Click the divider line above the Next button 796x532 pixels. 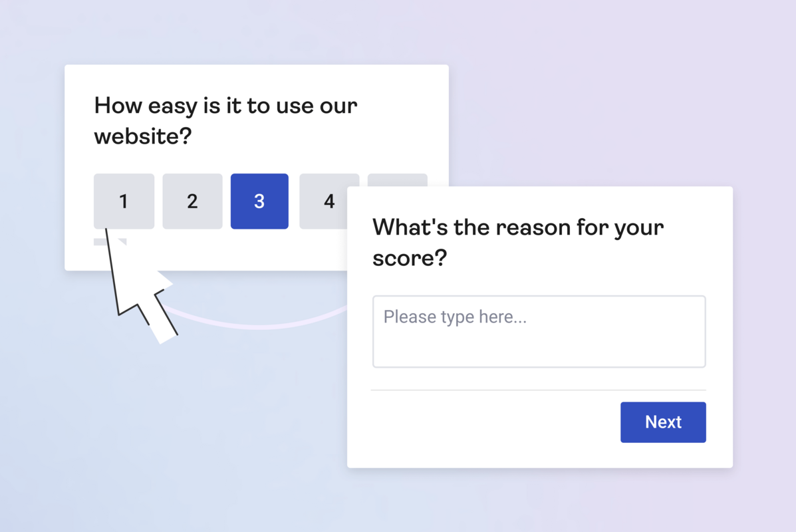click(539, 392)
